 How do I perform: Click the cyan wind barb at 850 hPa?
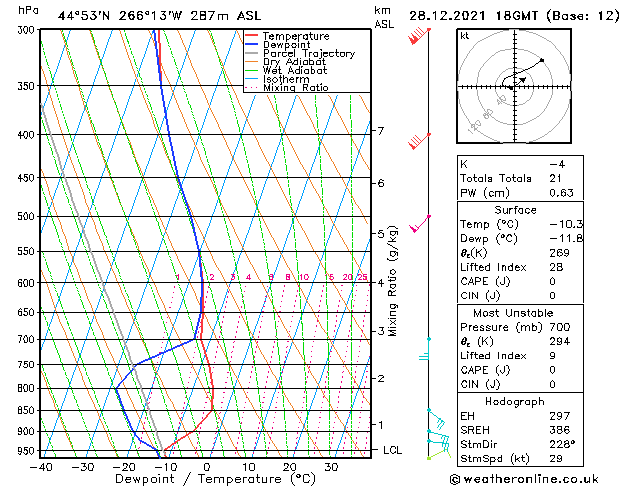coord(434,413)
